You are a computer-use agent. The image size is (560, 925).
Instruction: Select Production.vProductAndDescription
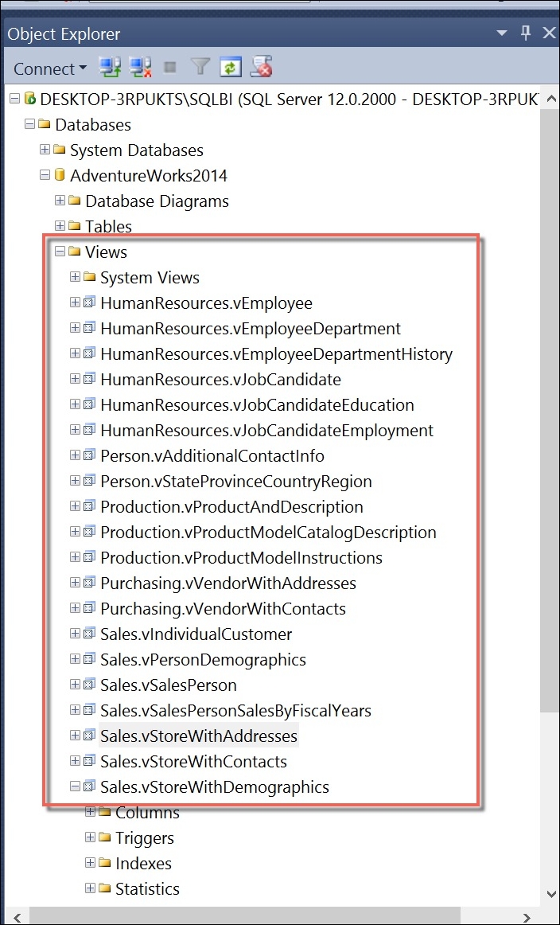[x=231, y=507]
